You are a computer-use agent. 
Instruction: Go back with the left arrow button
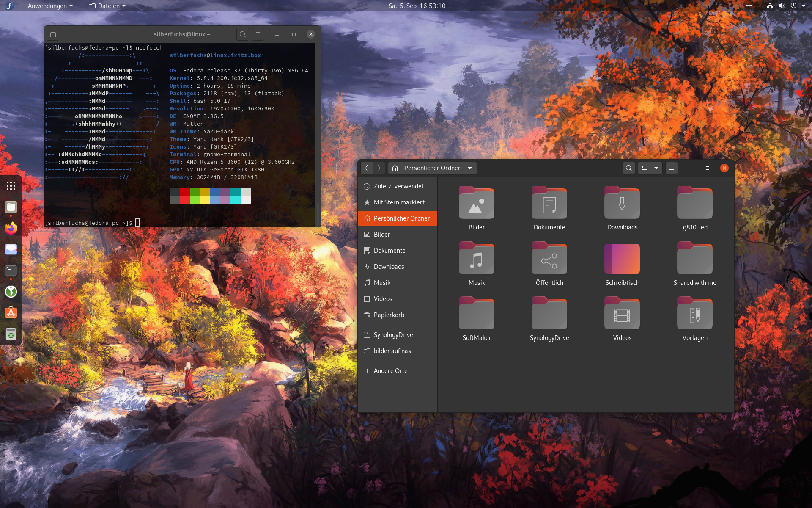point(367,168)
